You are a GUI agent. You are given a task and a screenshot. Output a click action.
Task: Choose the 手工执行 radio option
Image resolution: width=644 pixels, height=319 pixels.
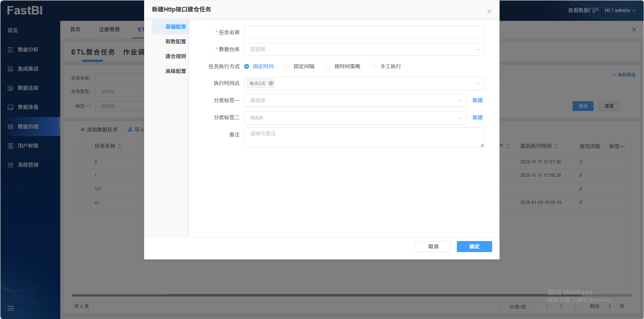pyautogui.click(x=374, y=67)
